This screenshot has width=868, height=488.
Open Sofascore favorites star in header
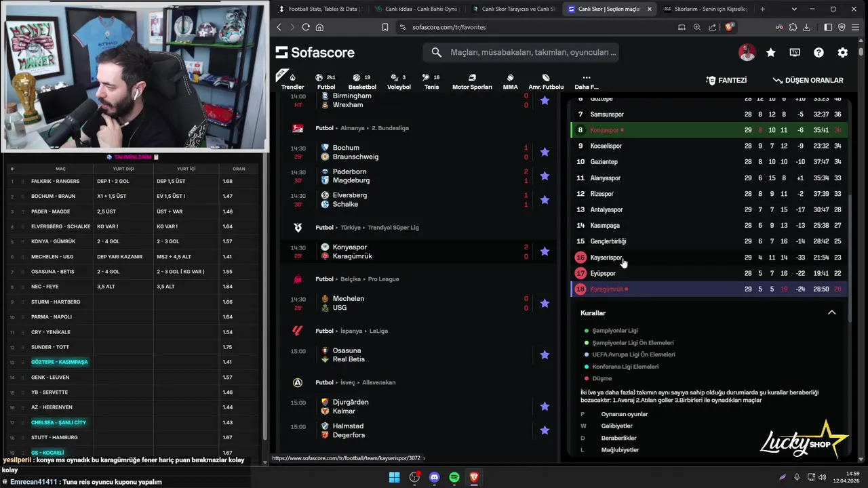(770, 52)
